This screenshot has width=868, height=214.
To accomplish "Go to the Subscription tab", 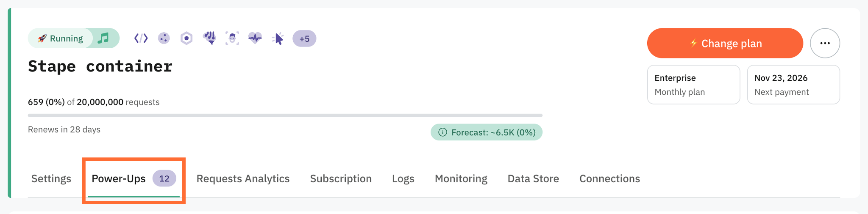I will (x=341, y=178).
